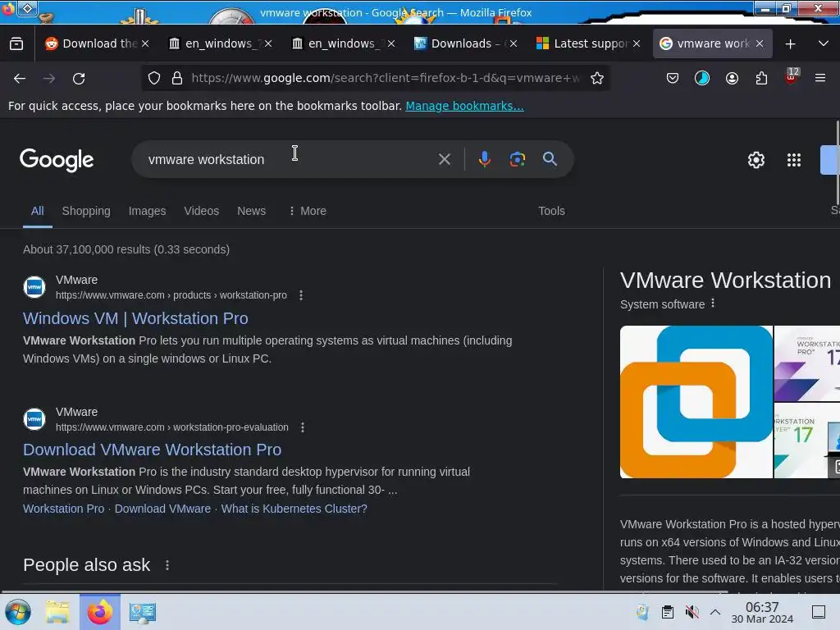This screenshot has height=630, width=840.
Task: Open the Google apps grid
Action: [794, 160]
